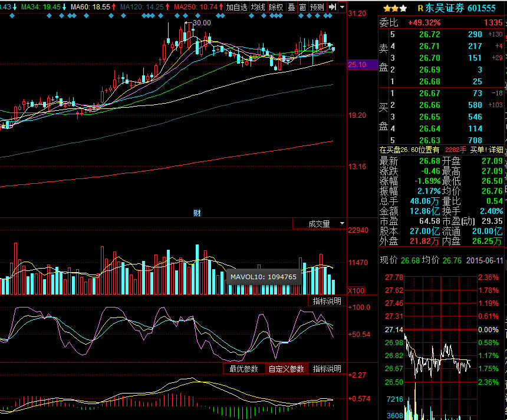Click the MA120: 14.25 label

[142, 7]
